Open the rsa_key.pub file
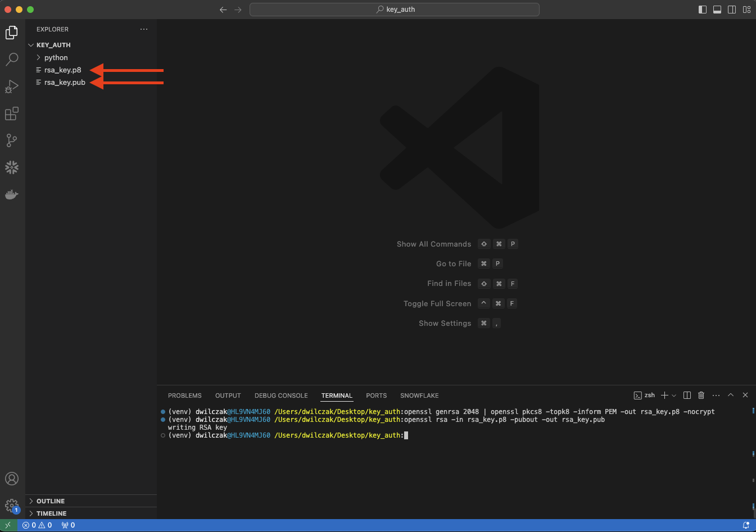The image size is (756, 532). pos(65,83)
